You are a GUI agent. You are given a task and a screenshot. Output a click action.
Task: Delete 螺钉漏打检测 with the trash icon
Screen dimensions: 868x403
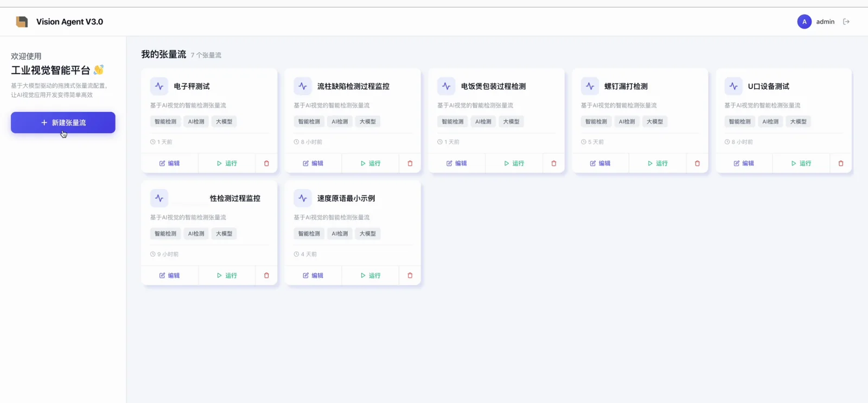point(697,163)
